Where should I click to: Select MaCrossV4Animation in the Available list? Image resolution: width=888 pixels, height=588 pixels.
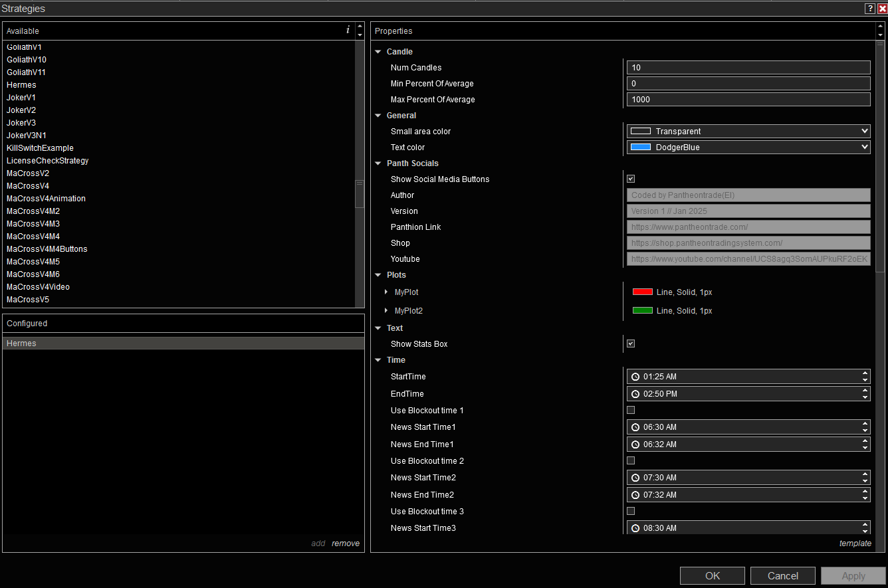coord(46,199)
